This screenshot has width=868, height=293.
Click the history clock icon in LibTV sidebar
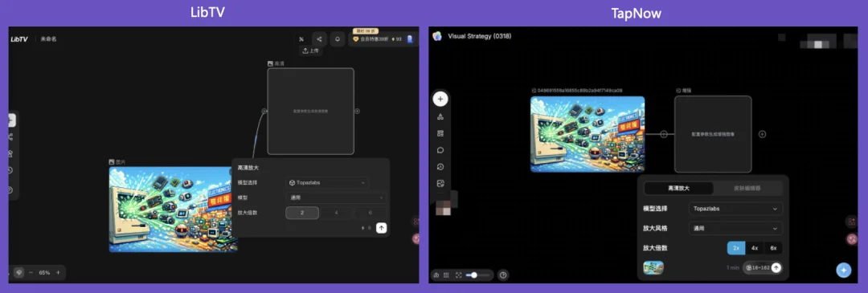pos(10,170)
